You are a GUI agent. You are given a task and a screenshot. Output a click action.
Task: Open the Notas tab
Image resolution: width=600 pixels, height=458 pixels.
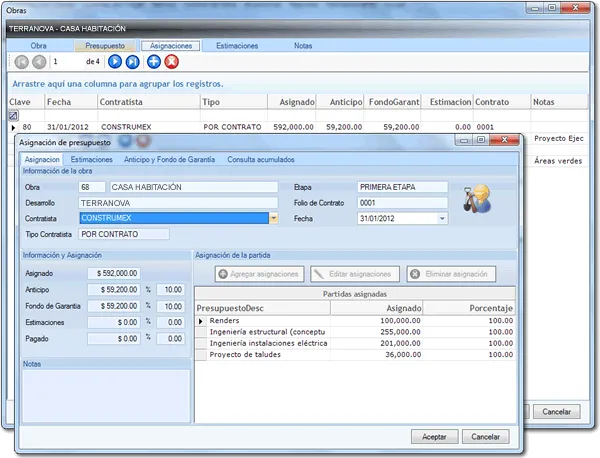coord(303,46)
